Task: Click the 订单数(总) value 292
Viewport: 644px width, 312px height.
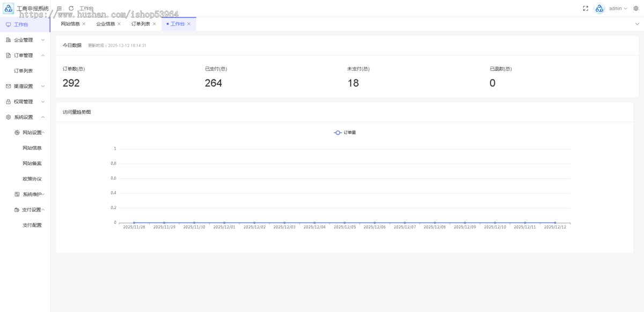Action: tap(71, 83)
